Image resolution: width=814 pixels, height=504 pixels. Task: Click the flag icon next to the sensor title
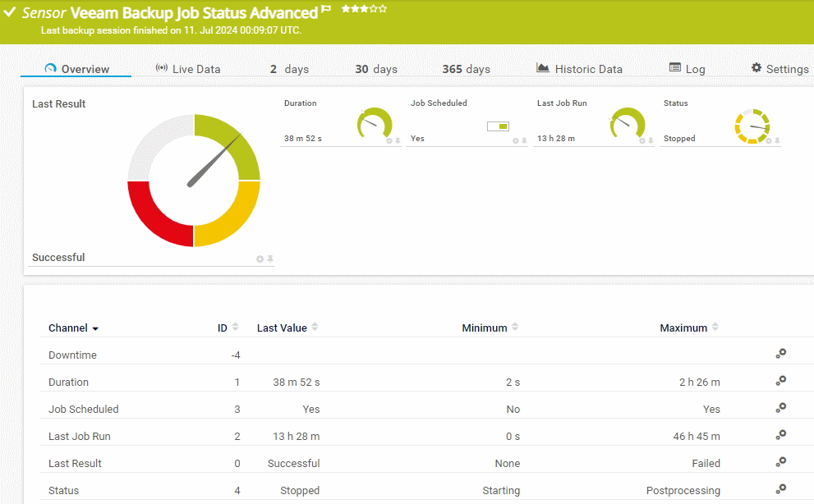[x=326, y=8]
